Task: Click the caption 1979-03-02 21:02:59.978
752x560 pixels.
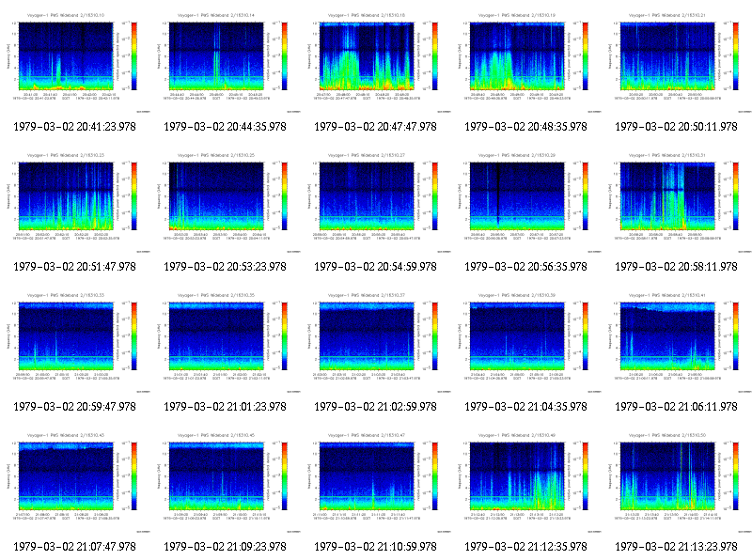Action: click(x=376, y=407)
